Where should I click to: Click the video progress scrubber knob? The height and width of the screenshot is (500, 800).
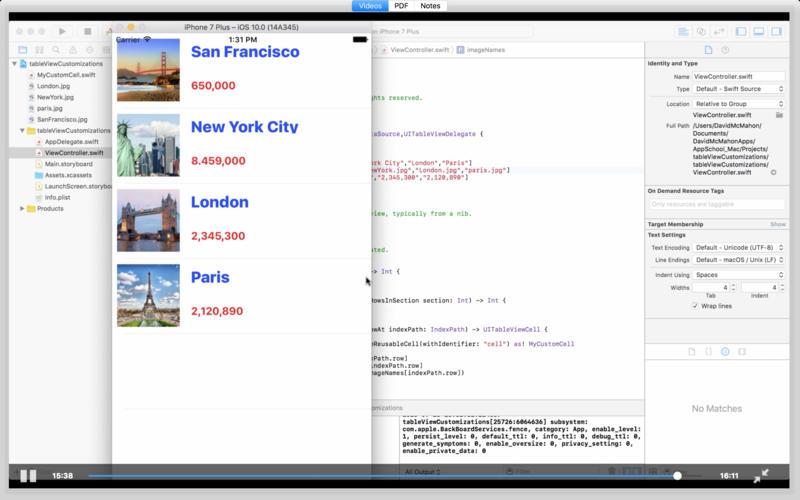(x=677, y=476)
